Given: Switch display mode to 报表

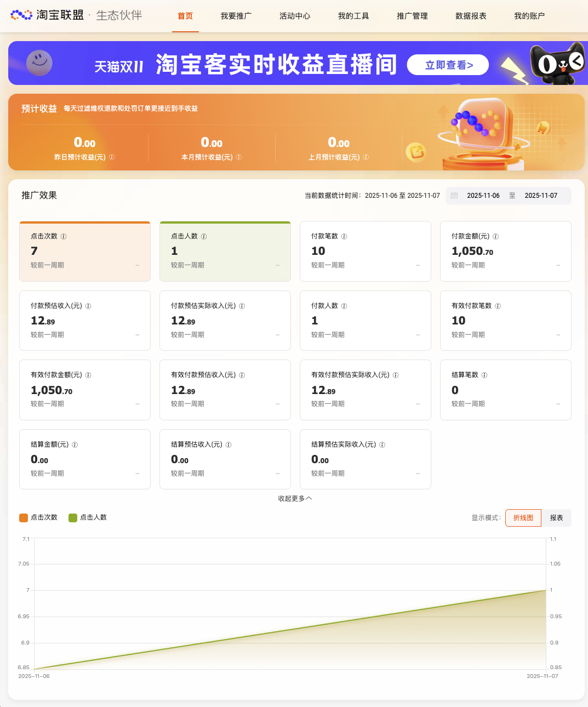Looking at the screenshot, I should [556, 518].
